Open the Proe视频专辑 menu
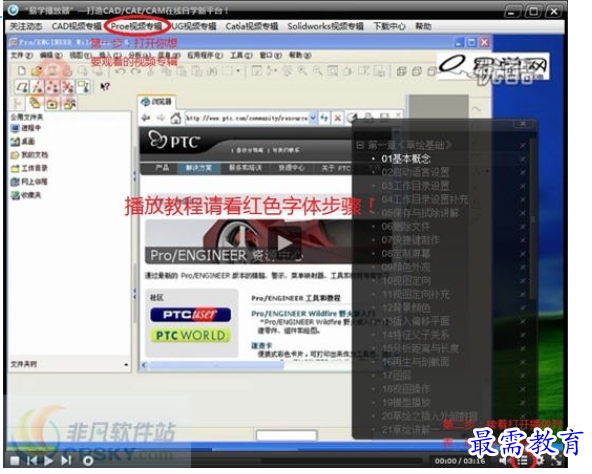592x474 pixels. tap(136, 26)
